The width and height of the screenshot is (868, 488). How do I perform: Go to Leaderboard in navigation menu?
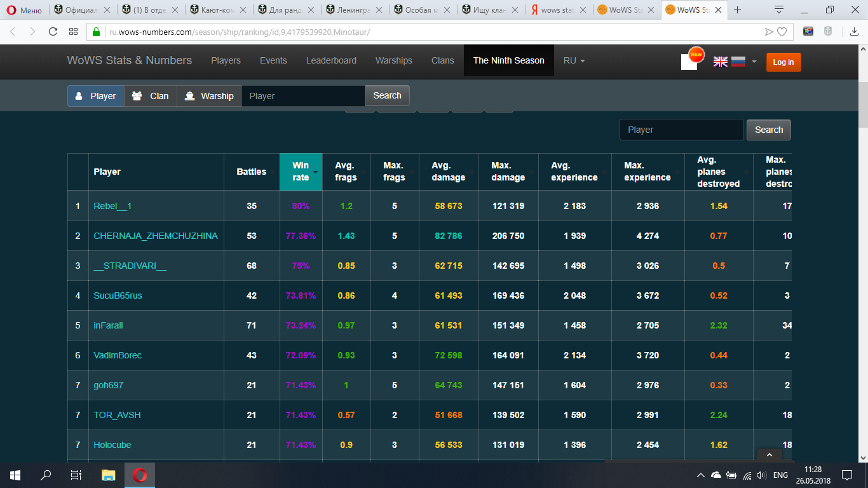point(331,60)
